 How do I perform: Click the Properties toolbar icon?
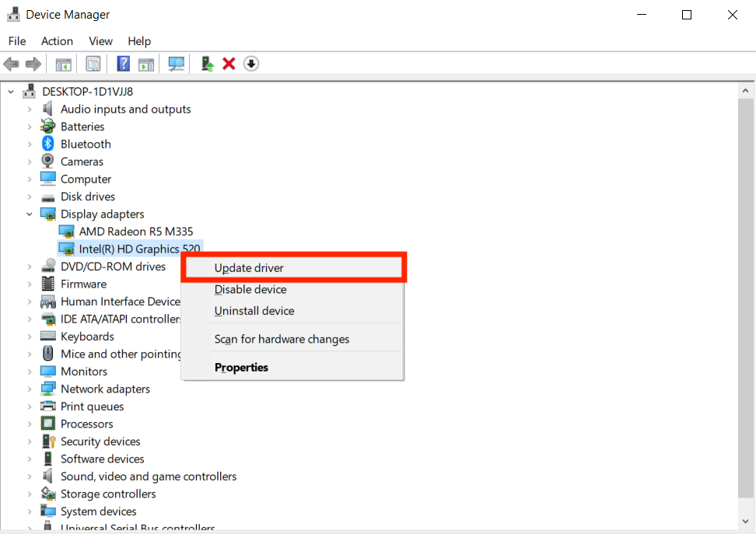pyautogui.click(x=93, y=64)
